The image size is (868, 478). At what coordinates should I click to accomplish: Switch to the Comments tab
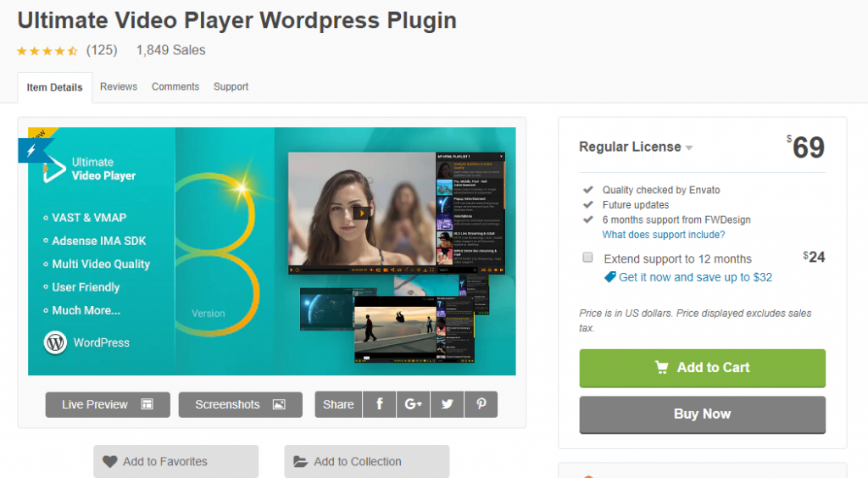(x=175, y=86)
